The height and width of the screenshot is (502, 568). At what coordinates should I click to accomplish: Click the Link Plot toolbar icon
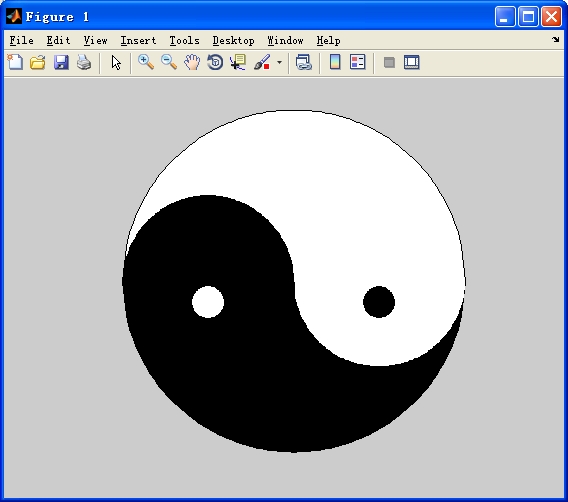(304, 62)
